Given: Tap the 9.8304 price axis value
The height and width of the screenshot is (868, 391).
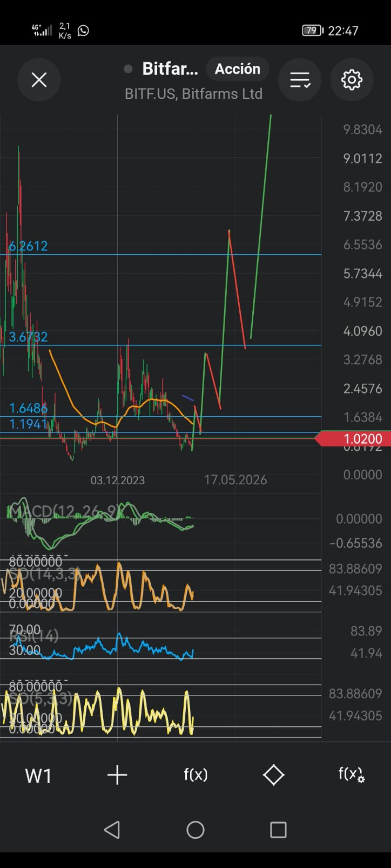Looking at the screenshot, I should click(362, 129).
